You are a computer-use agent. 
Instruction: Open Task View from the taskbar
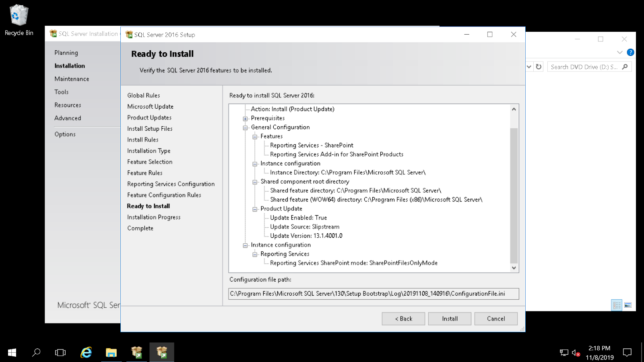60,353
